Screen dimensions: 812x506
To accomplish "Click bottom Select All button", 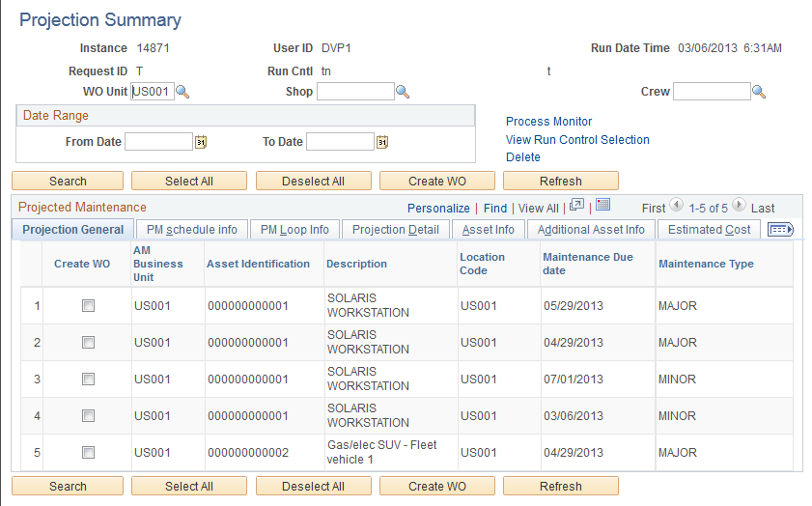I will [189, 487].
